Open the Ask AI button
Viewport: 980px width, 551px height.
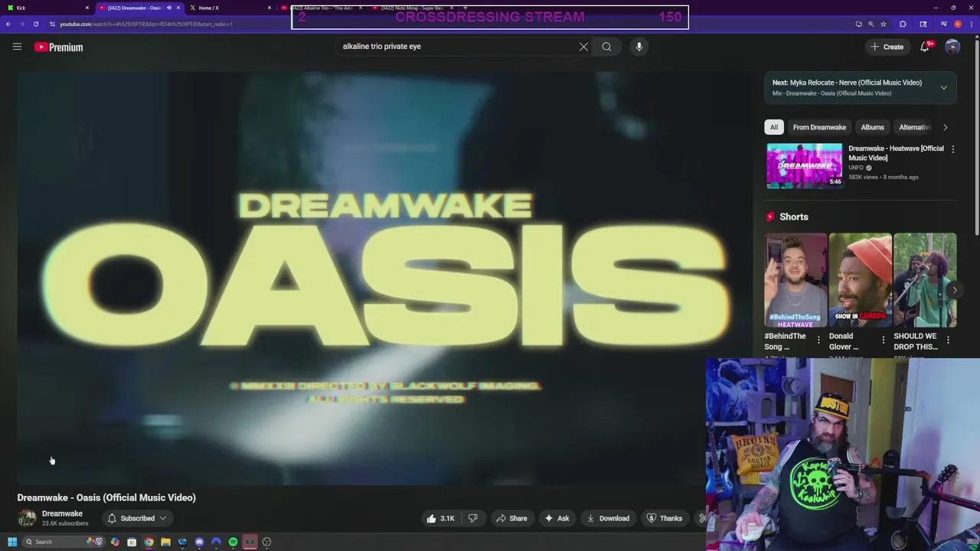[x=556, y=518]
